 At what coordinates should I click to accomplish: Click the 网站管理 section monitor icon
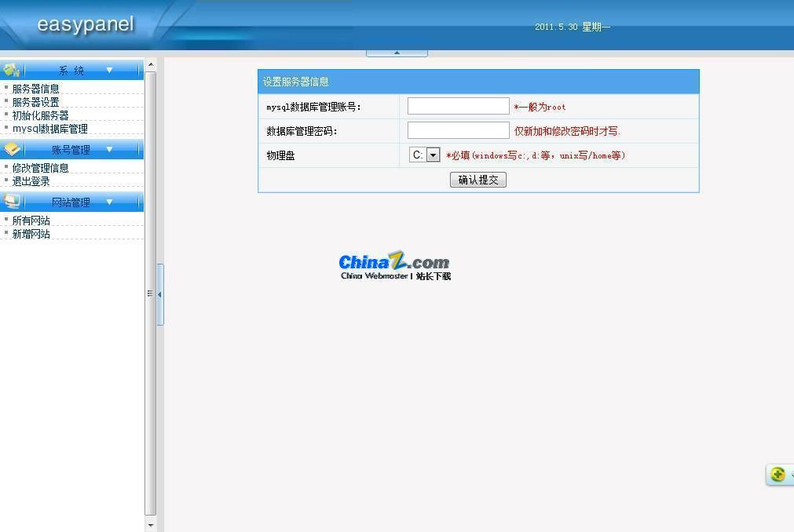click(11, 202)
